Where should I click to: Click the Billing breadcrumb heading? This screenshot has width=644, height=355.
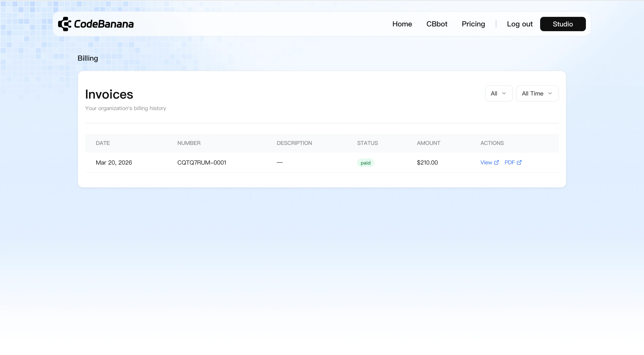coord(88,58)
